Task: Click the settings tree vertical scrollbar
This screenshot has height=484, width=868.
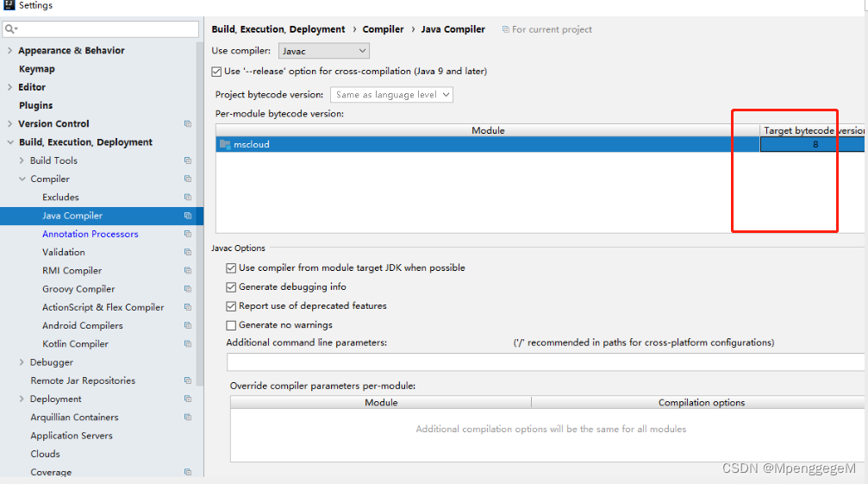Action: [200, 213]
